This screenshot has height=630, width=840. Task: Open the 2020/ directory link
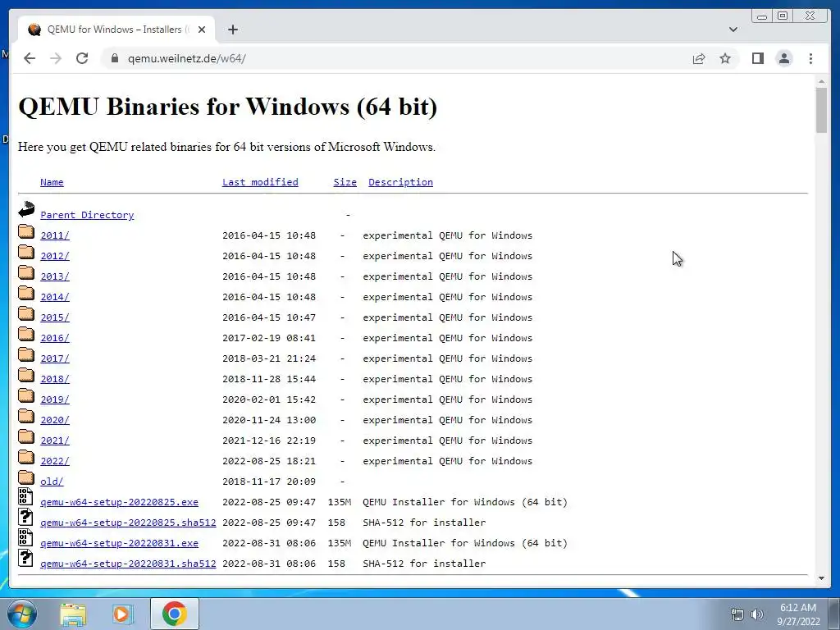click(55, 420)
